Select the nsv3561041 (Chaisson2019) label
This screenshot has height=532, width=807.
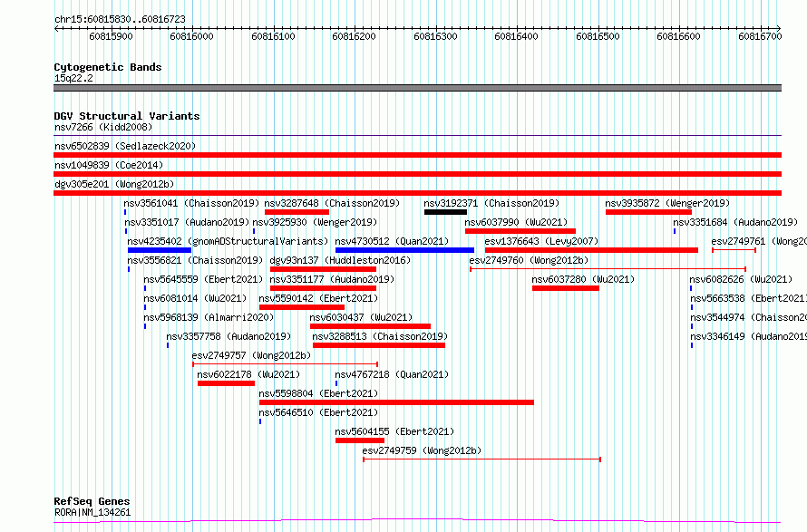191,203
